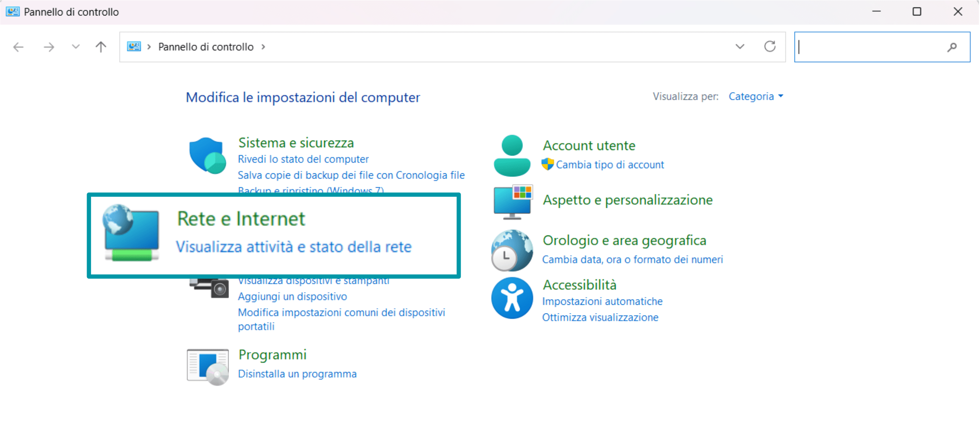Select the Rete e Internet globe icon
Screen dimensions: 980x435
131,233
